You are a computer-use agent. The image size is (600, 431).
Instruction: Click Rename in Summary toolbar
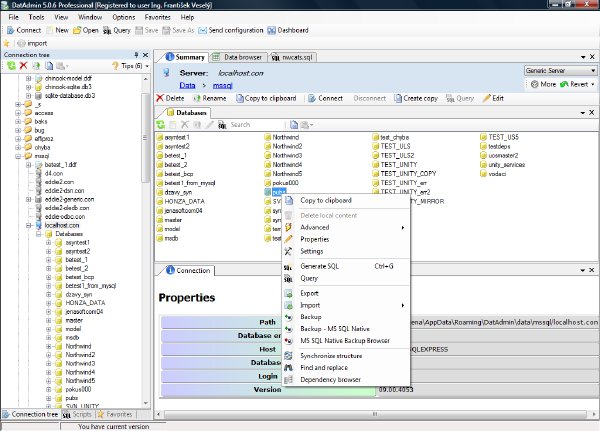[x=209, y=98]
